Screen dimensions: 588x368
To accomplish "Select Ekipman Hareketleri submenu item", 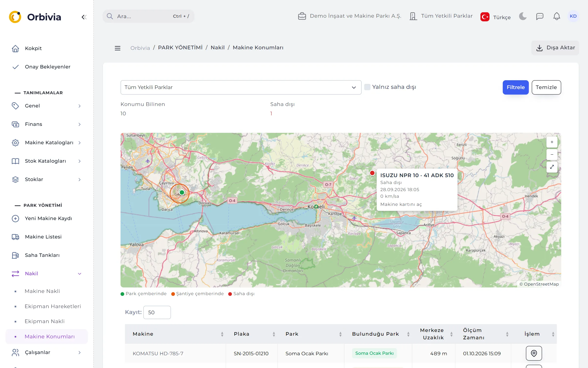I will pyautogui.click(x=53, y=306).
